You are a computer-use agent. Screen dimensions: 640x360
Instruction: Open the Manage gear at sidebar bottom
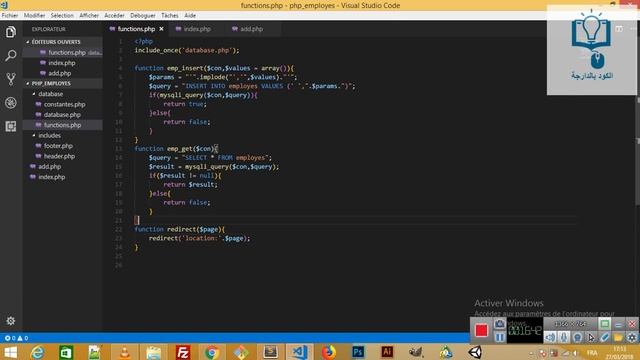[x=11, y=321]
